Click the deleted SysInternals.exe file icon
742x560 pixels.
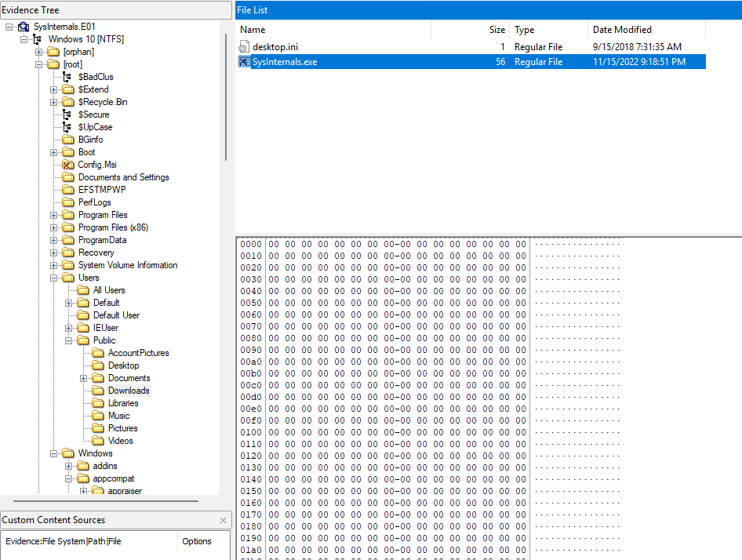244,62
